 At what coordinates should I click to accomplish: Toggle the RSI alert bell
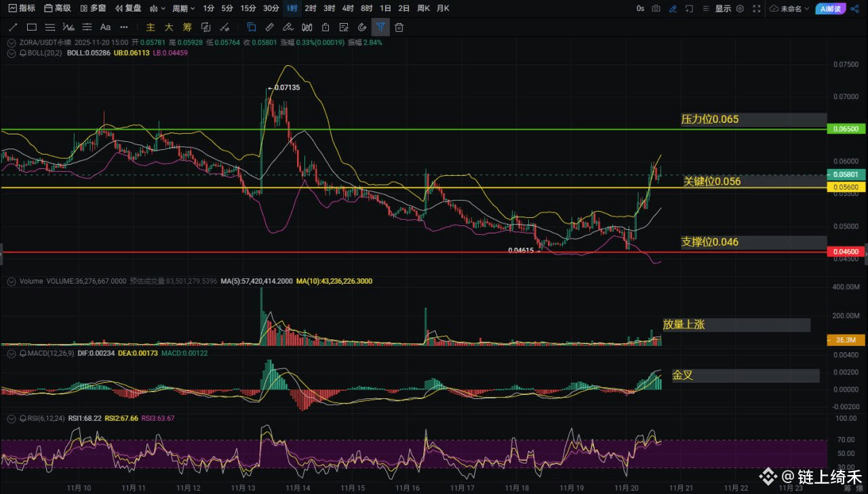click(x=23, y=419)
